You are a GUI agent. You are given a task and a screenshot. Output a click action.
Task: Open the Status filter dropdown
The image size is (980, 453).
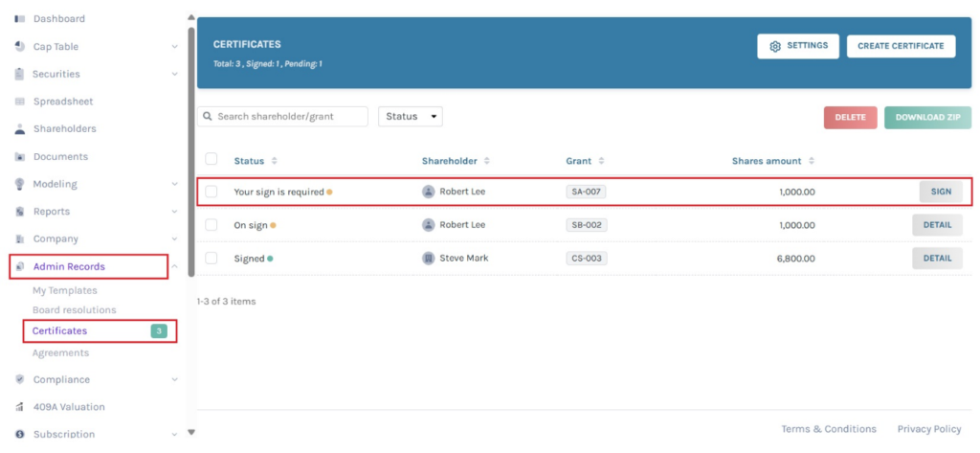pyautogui.click(x=410, y=116)
